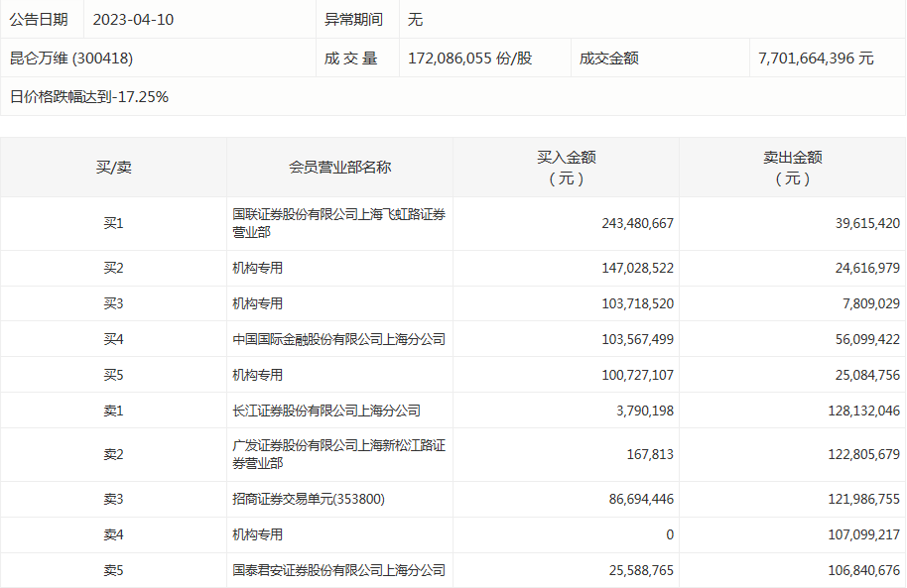The width and height of the screenshot is (907, 588).
Task: Click 机构专用 in the 买2 row
Action: tap(257, 268)
